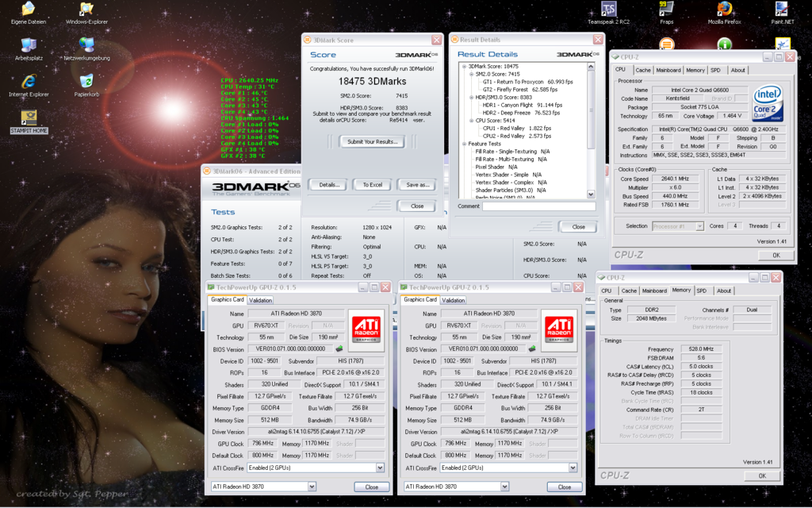Click Close button in 3DMark Score window
Screen dimensions: 812x508
pyautogui.click(x=417, y=206)
